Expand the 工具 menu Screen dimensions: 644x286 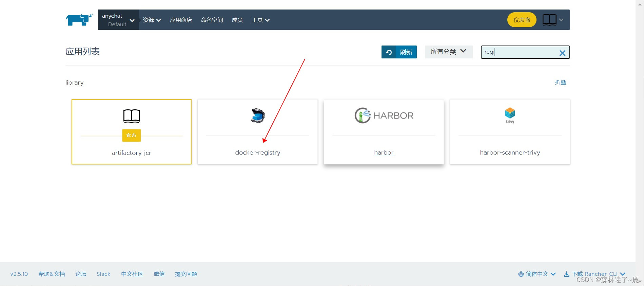(260, 20)
